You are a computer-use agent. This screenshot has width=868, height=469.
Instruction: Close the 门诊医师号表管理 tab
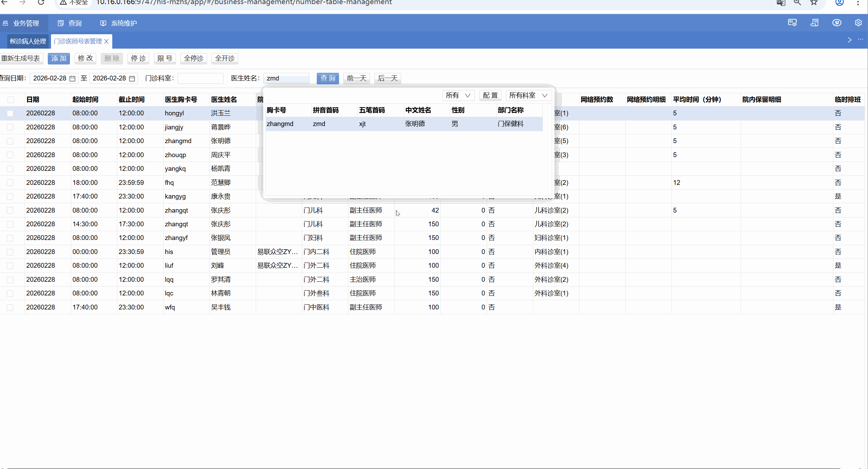click(x=106, y=41)
